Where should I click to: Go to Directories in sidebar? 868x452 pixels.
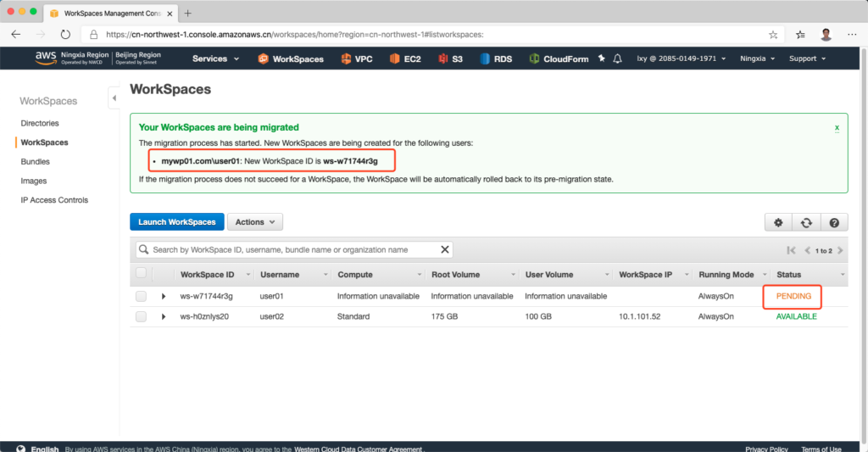(x=40, y=123)
